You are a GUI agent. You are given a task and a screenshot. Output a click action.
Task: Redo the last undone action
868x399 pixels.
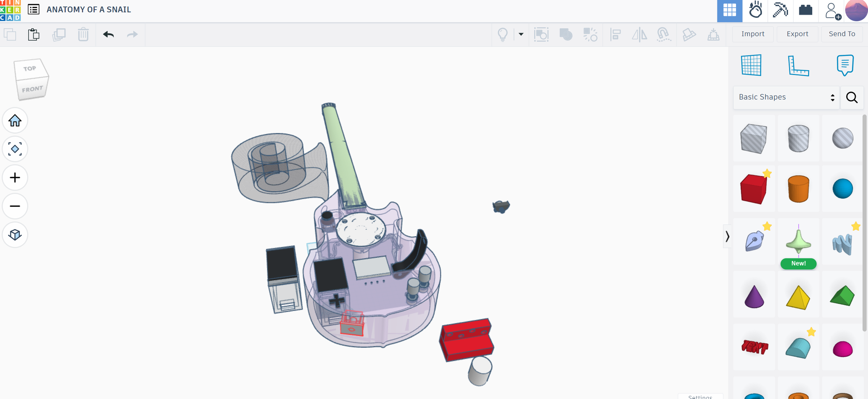click(132, 34)
